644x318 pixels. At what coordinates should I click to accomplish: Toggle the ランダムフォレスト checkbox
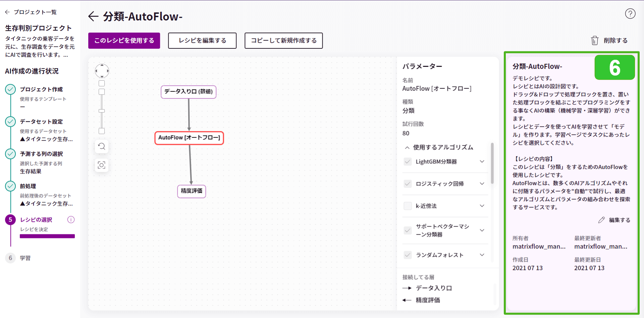coord(408,255)
